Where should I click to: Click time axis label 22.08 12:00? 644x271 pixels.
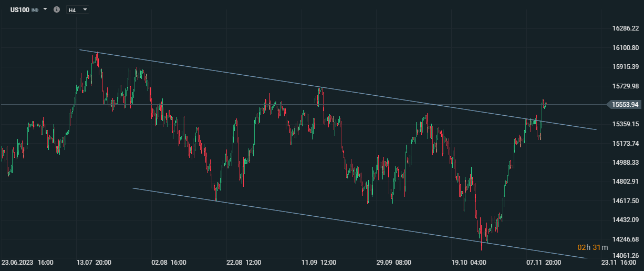tap(244, 262)
